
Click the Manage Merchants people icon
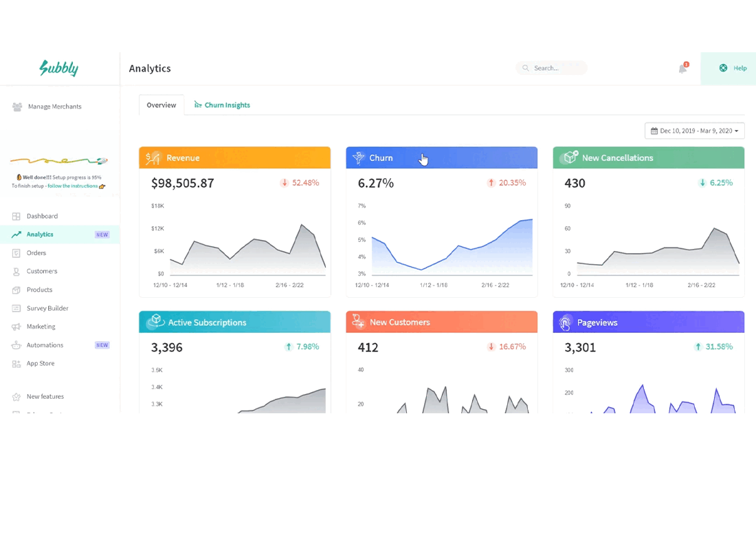17,107
